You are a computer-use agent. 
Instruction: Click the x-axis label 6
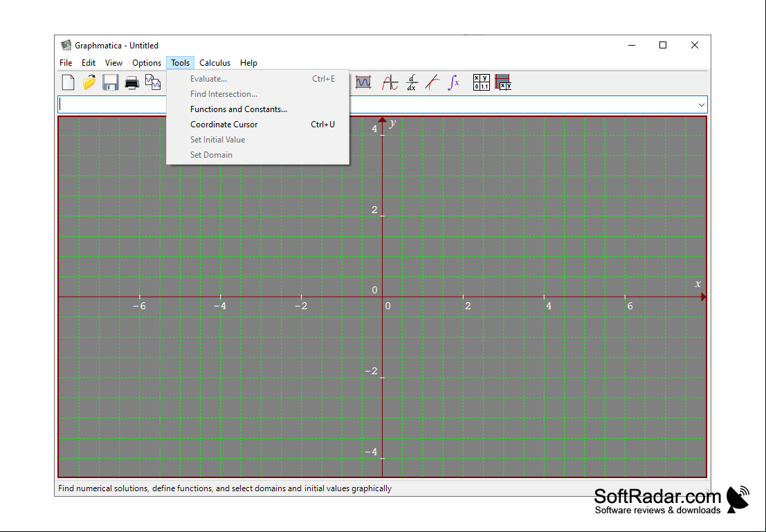pos(630,306)
